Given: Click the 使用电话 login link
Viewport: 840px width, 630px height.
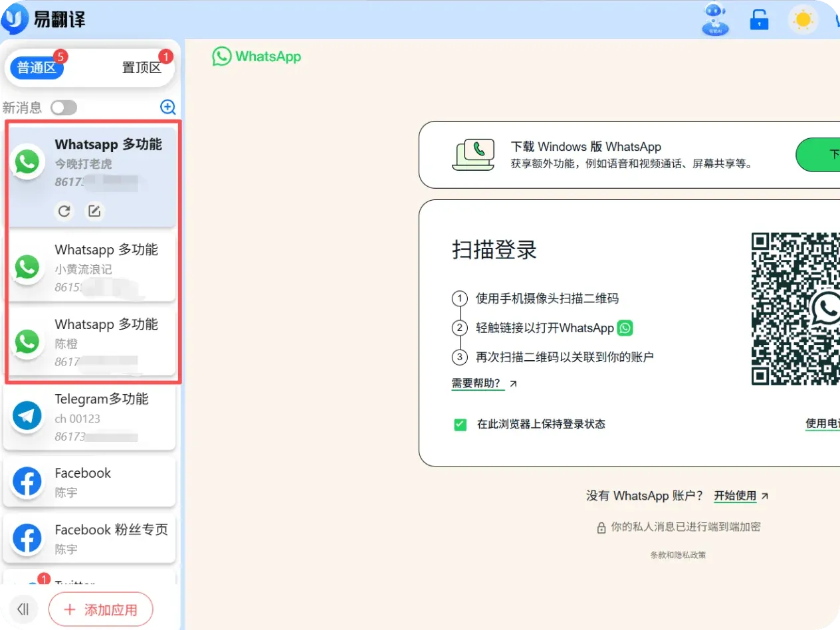Looking at the screenshot, I should point(823,423).
